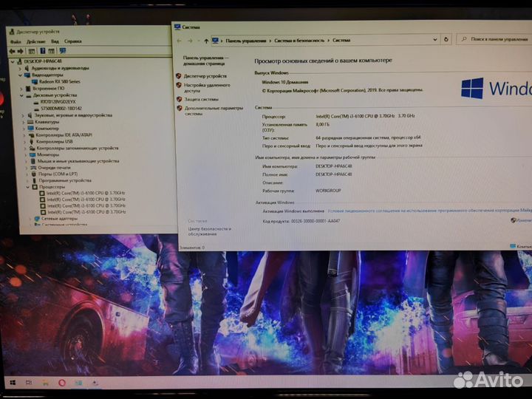Click forward arrow in System window
The width and height of the screenshot is (532, 399).
pyautogui.click(x=190, y=41)
